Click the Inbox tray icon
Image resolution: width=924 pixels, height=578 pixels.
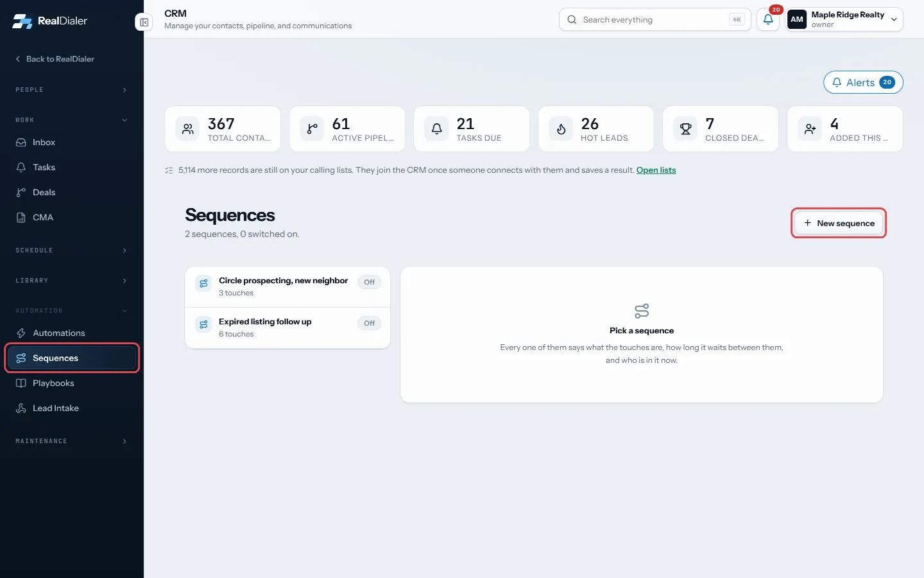point(21,142)
